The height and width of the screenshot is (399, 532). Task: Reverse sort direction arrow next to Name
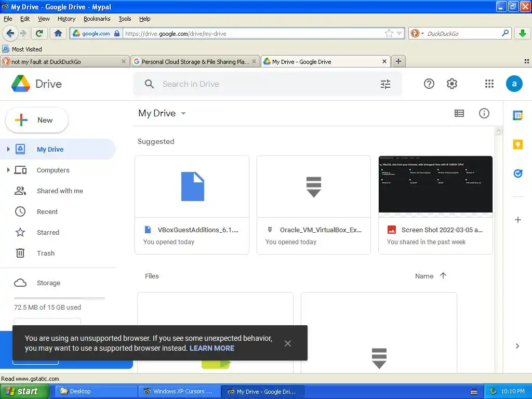point(443,275)
